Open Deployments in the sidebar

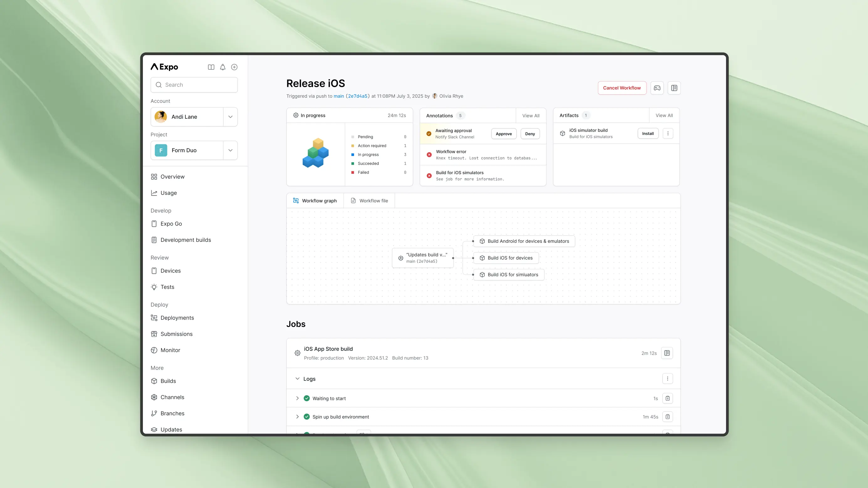coord(177,318)
